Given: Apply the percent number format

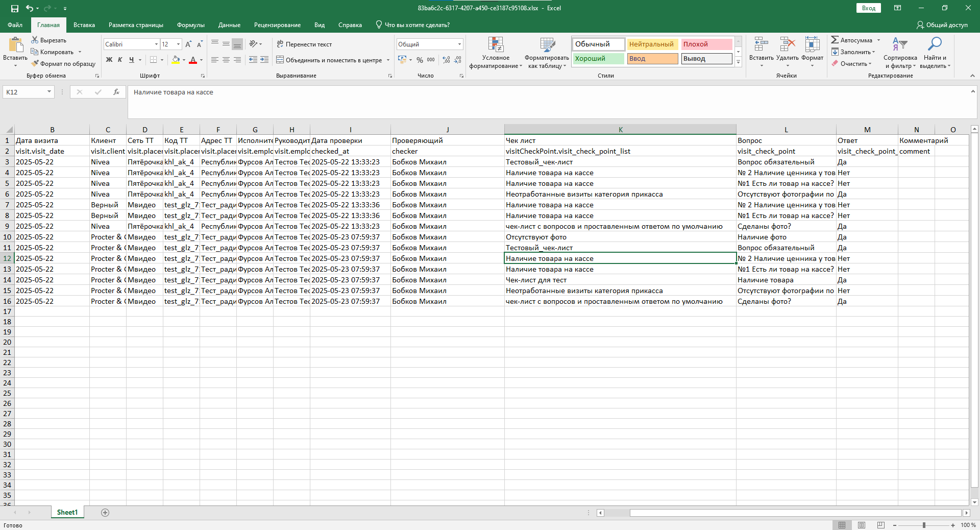Looking at the screenshot, I should tap(420, 60).
